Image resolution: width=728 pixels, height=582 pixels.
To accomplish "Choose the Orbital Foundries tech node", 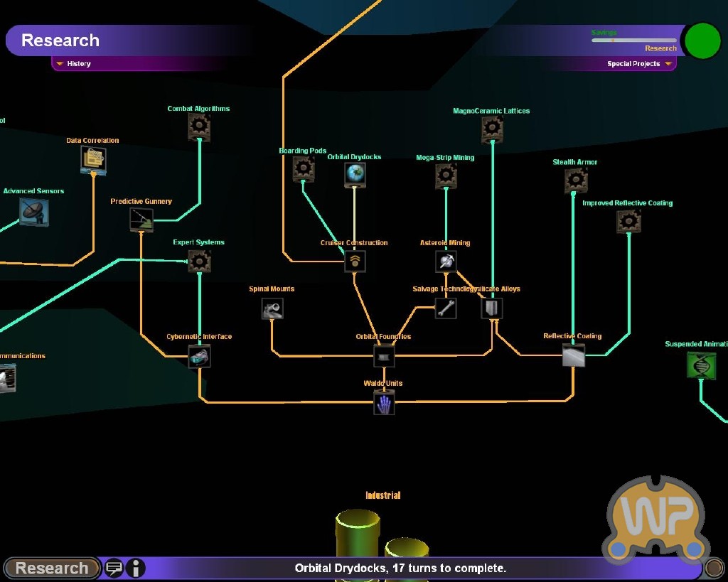I will pyautogui.click(x=384, y=355).
